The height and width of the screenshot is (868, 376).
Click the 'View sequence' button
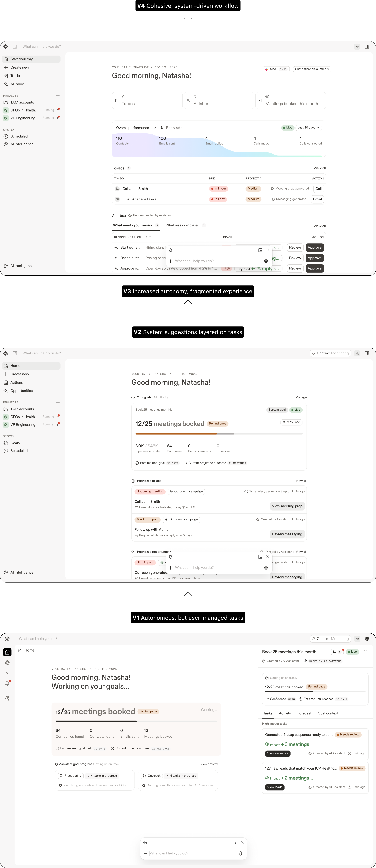[278, 753]
